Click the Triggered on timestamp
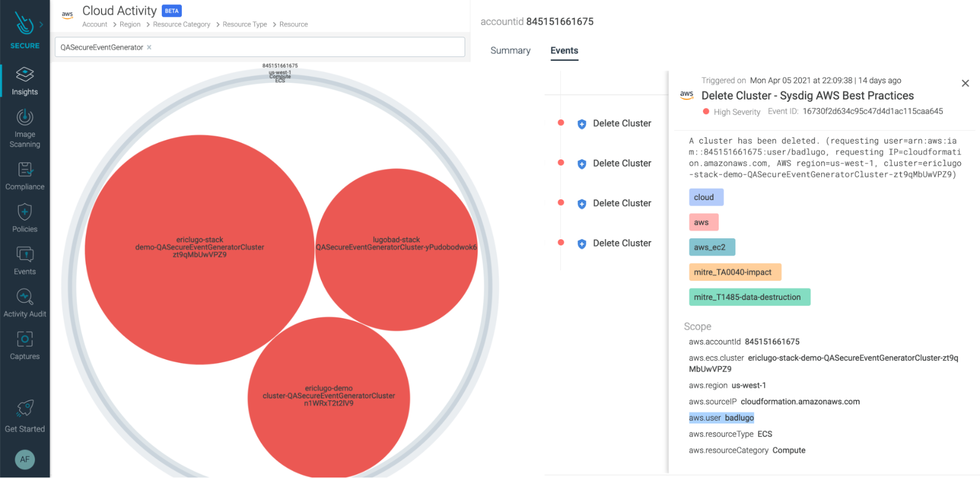Screen dimensions: 980x478 826,80
